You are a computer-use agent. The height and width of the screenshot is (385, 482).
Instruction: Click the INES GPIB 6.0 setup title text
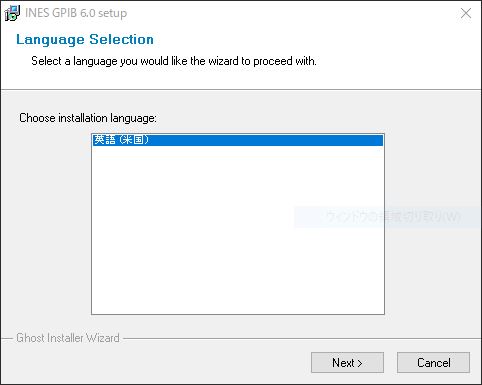(76, 13)
